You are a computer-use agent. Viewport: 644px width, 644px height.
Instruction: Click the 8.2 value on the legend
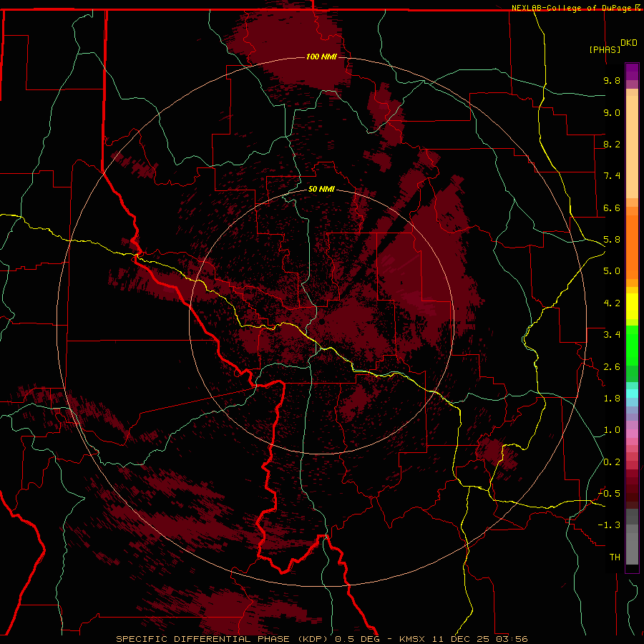coord(612,144)
